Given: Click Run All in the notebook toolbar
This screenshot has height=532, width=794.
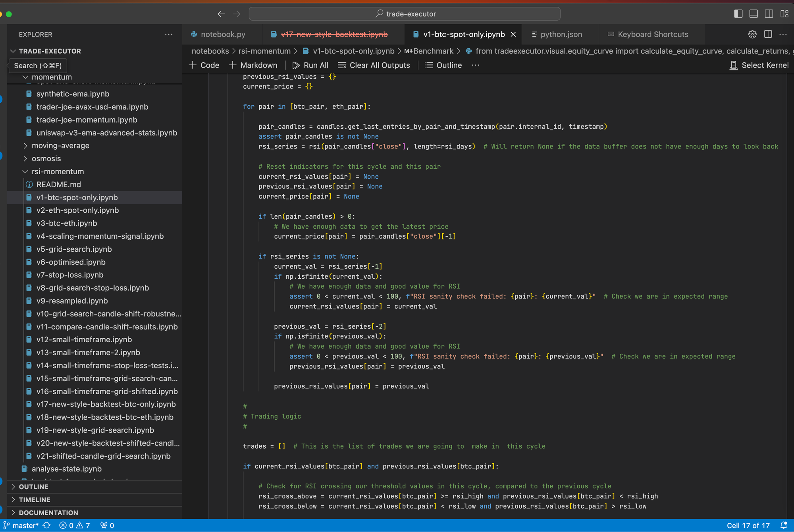Looking at the screenshot, I should [x=310, y=65].
